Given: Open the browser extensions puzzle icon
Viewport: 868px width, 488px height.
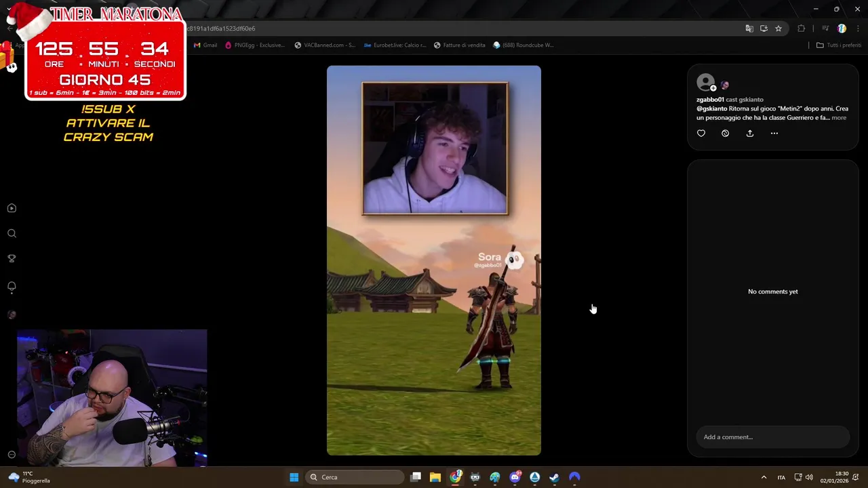Looking at the screenshot, I should [802, 28].
